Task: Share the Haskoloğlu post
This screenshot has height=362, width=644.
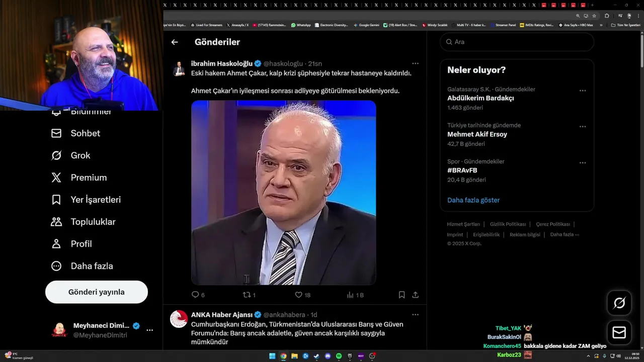Action: click(x=416, y=295)
